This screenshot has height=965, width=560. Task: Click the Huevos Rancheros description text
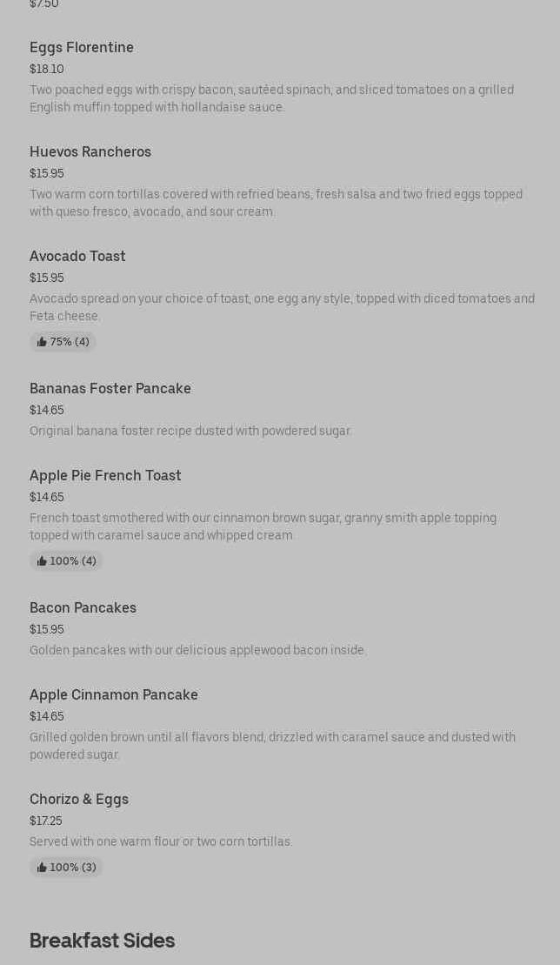(x=276, y=203)
